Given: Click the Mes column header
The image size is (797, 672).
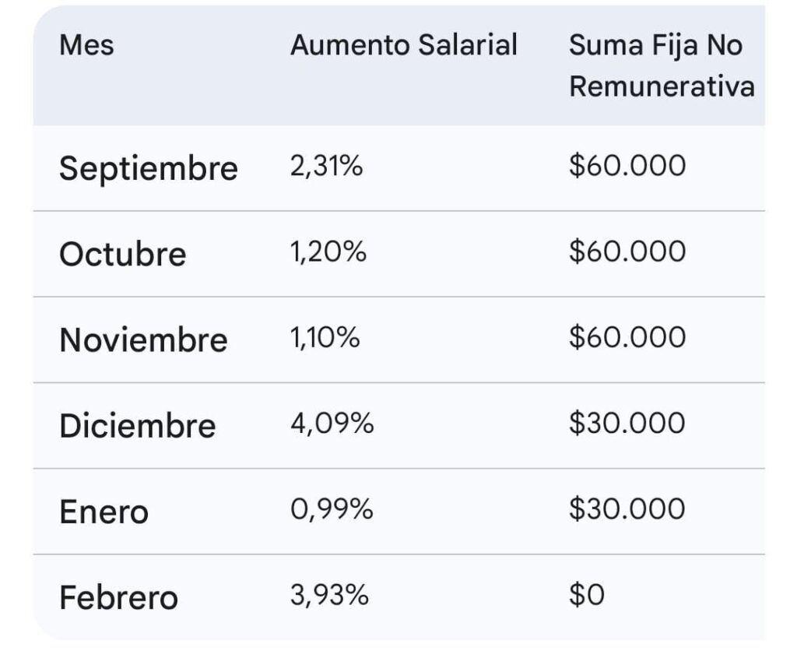Looking at the screenshot, I should coord(86,46).
